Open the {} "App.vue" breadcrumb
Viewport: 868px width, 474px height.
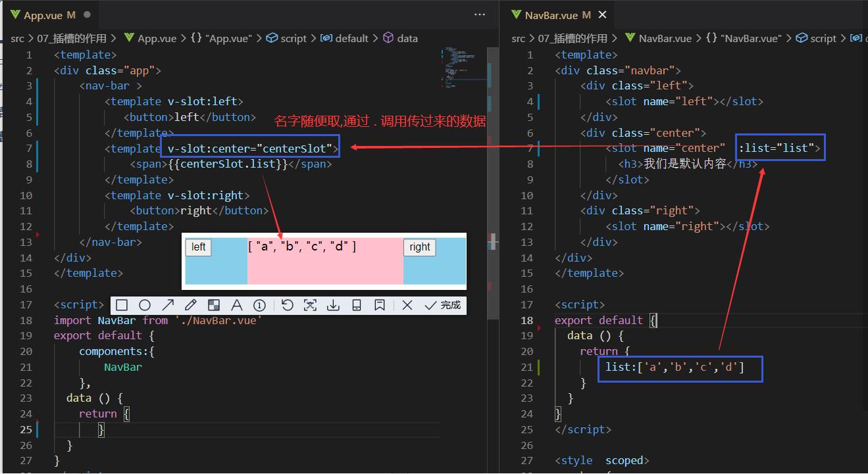[221, 39]
